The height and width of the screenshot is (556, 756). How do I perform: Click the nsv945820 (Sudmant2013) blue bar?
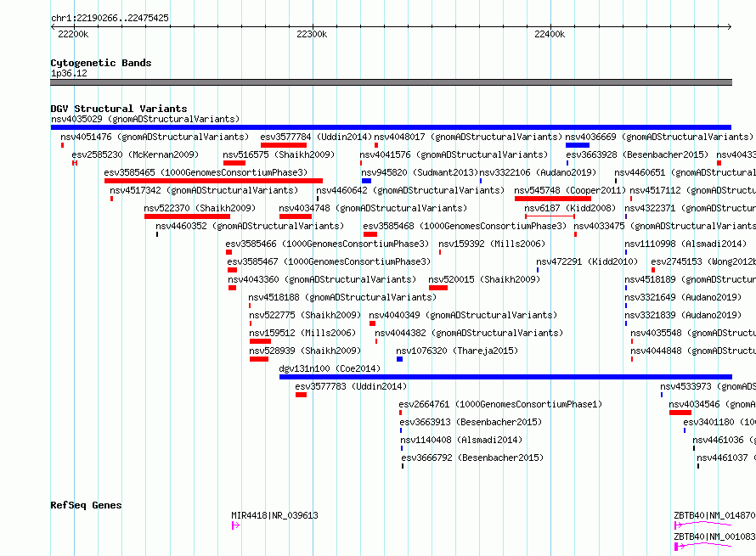366,181
